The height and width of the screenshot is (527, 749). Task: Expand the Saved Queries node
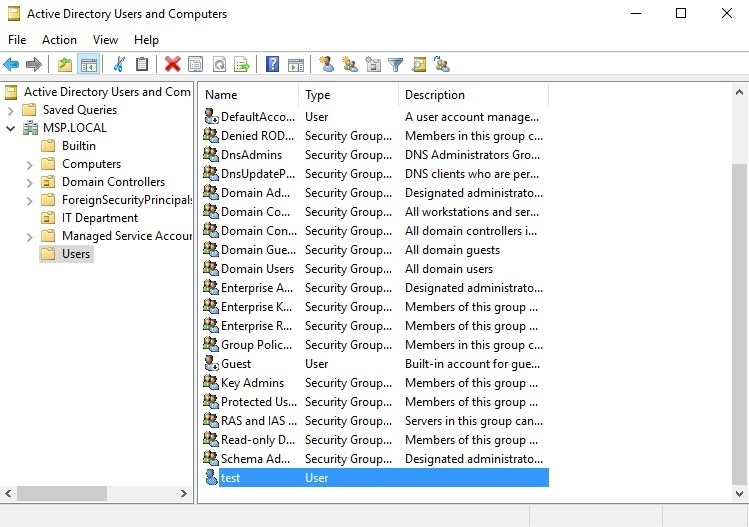click(x=11, y=110)
